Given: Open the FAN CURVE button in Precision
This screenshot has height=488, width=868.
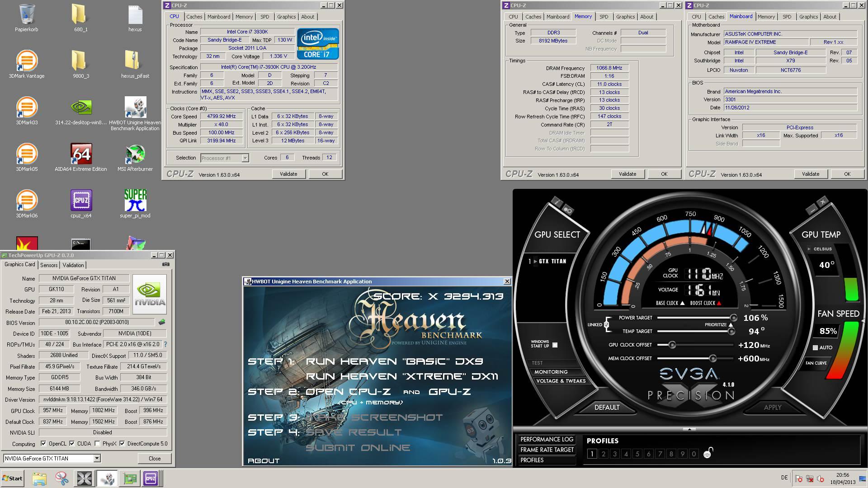Looking at the screenshot, I should coord(816,363).
